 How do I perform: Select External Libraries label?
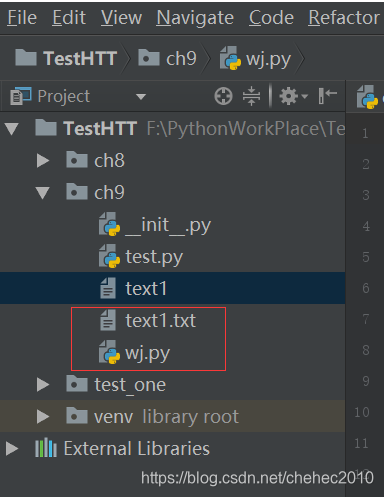click(x=137, y=449)
